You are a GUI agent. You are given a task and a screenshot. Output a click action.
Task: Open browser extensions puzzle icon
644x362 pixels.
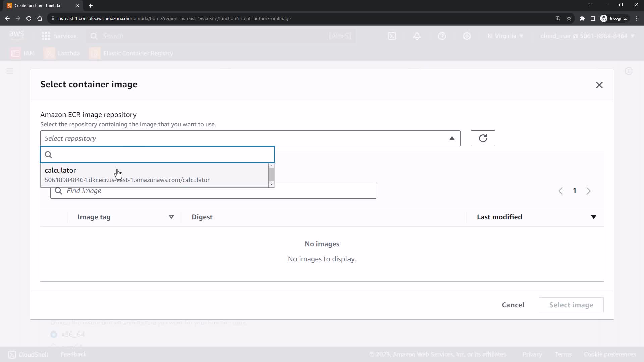(x=582, y=18)
